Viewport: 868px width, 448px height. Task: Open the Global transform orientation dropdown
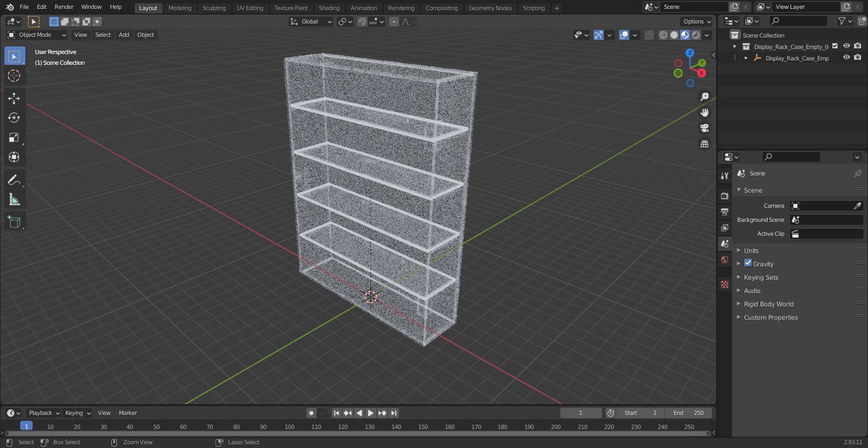point(311,22)
